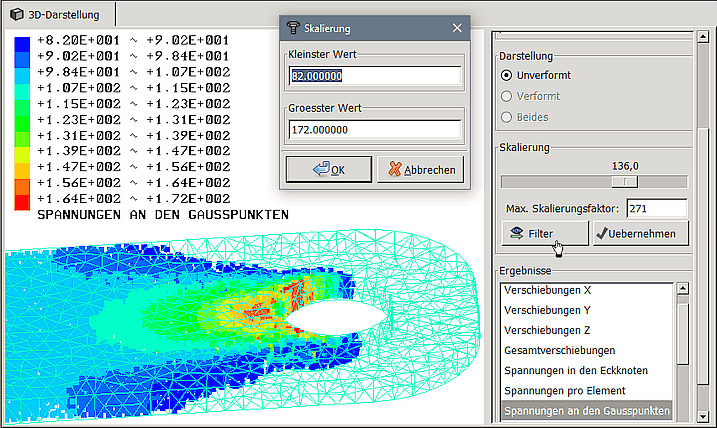This screenshot has width=717, height=428.
Task: Click the Skalierung dialog title icon
Action: point(293,28)
